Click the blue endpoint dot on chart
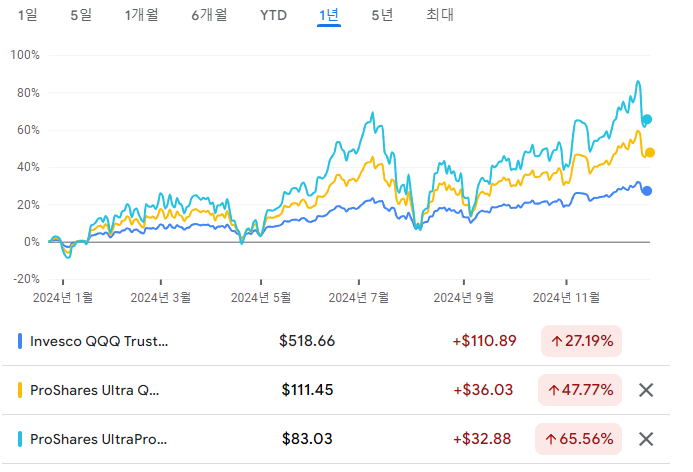 coord(647,191)
